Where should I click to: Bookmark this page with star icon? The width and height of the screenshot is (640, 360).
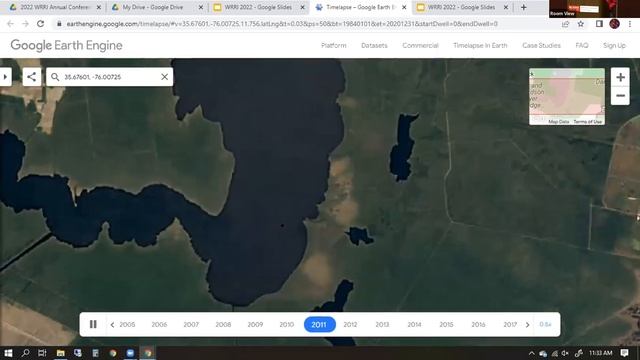[581, 24]
